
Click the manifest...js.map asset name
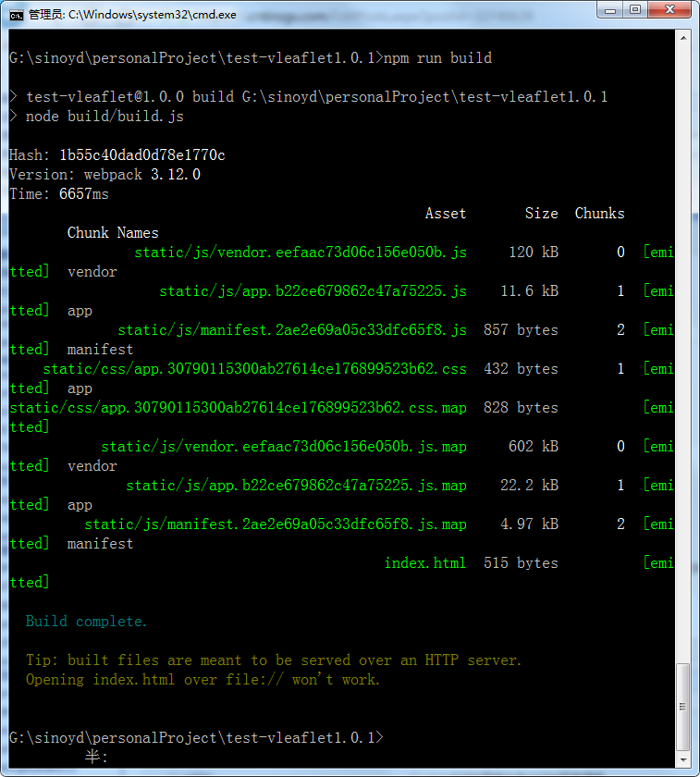coord(276,524)
